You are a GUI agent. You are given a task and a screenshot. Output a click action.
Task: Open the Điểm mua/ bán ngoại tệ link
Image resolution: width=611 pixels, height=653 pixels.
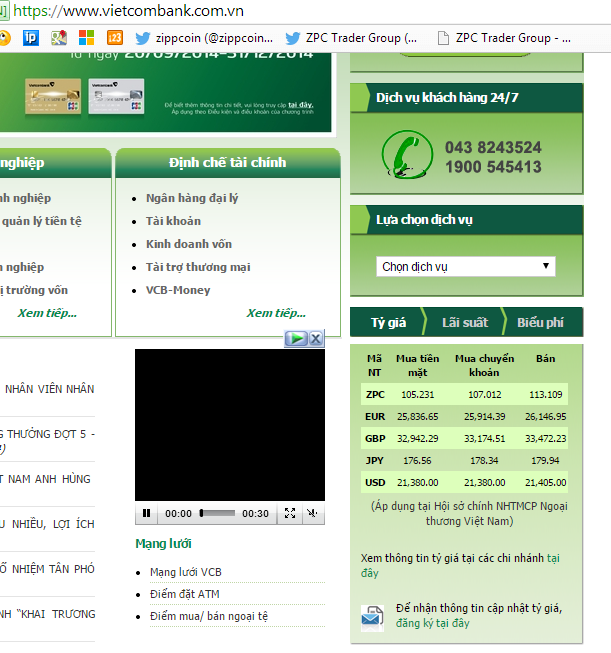pos(209,616)
